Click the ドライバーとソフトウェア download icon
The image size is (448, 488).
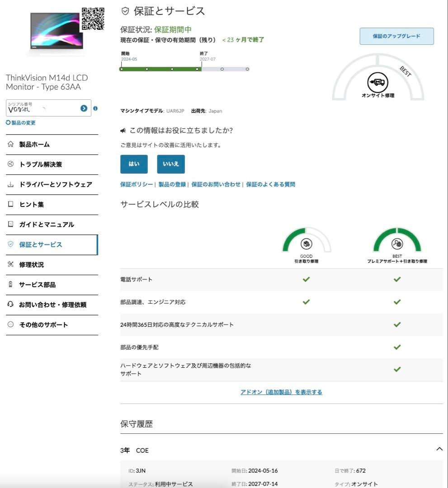pos(9,184)
